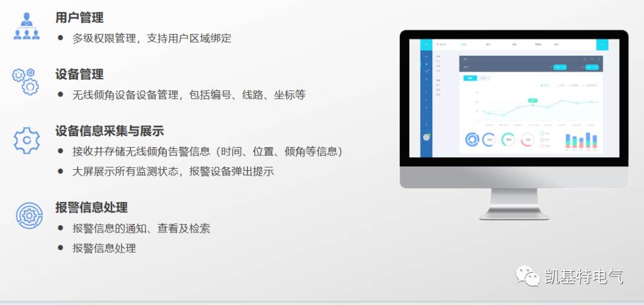The image size is (644, 305).
Task: Open the first cyan dropdown in dark header
Action: coord(559,67)
